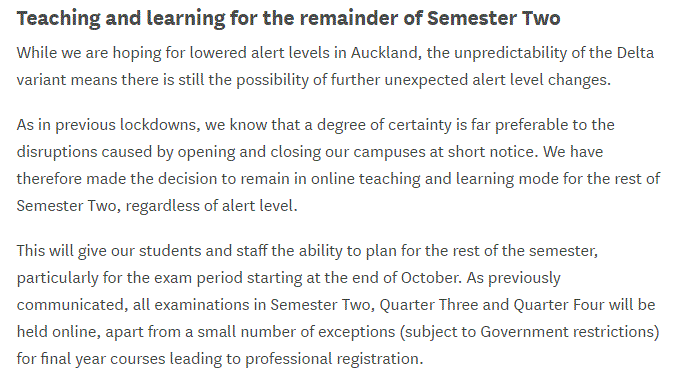Click the phrase 'unexpected alert level changes'
684x373 pixels.
(x=496, y=80)
